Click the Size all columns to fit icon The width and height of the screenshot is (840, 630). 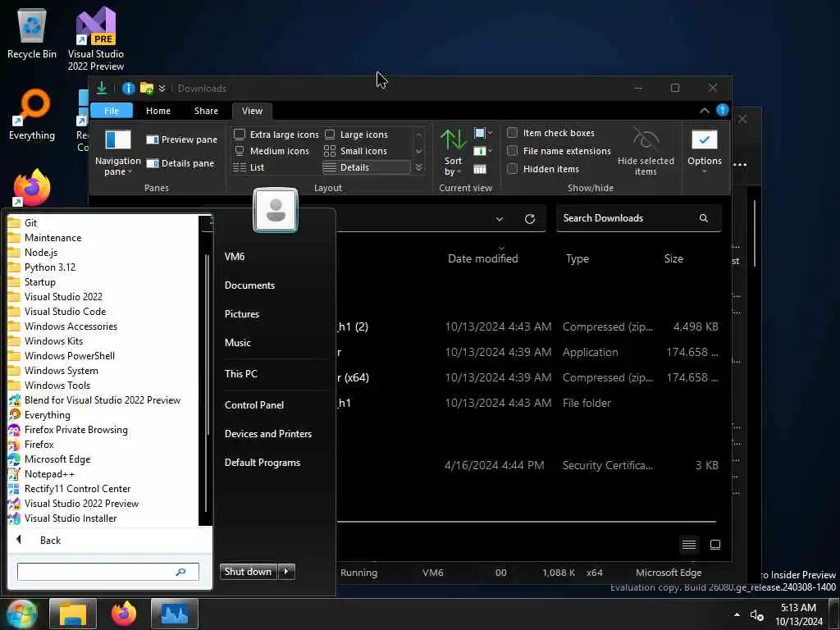coord(480,169)
